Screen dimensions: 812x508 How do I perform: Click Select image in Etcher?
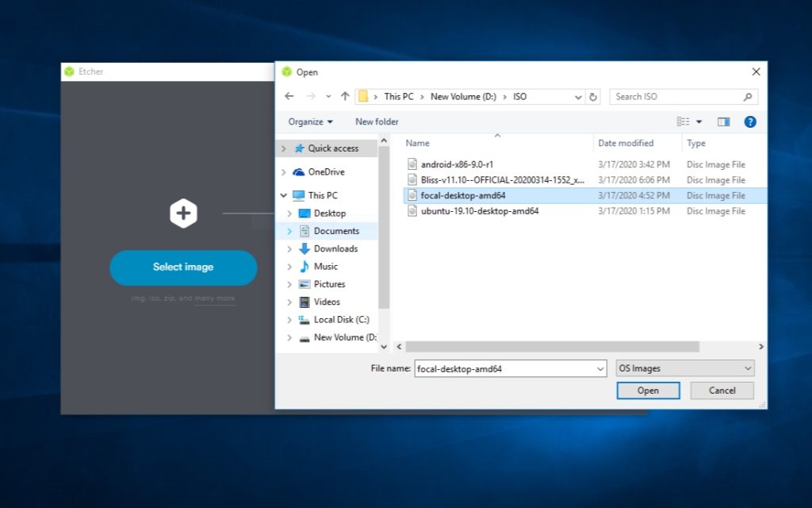point(183,267)
